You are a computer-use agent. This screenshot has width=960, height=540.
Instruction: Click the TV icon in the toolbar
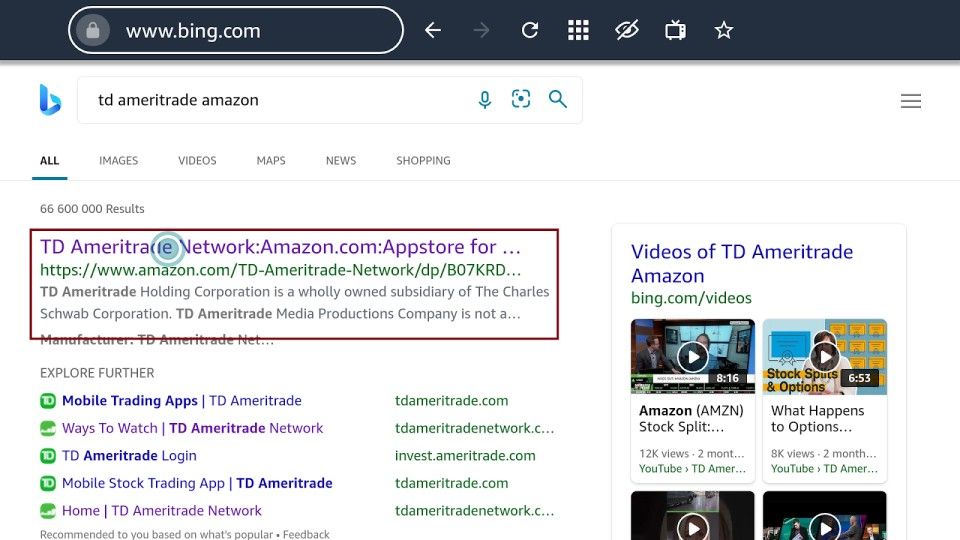(675, 30)
